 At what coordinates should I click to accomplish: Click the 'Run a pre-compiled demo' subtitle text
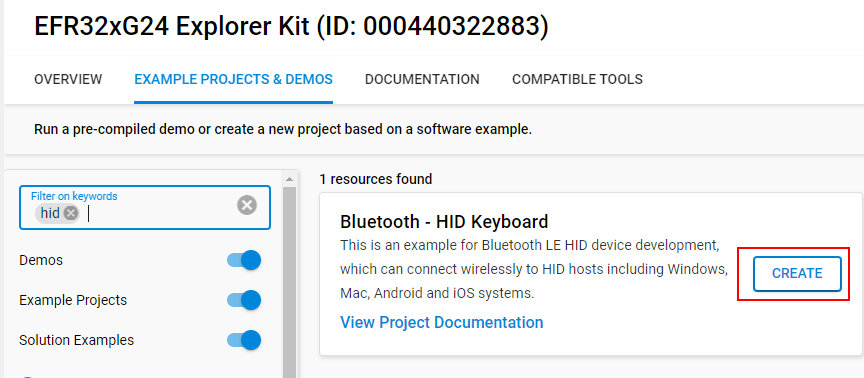283,130
